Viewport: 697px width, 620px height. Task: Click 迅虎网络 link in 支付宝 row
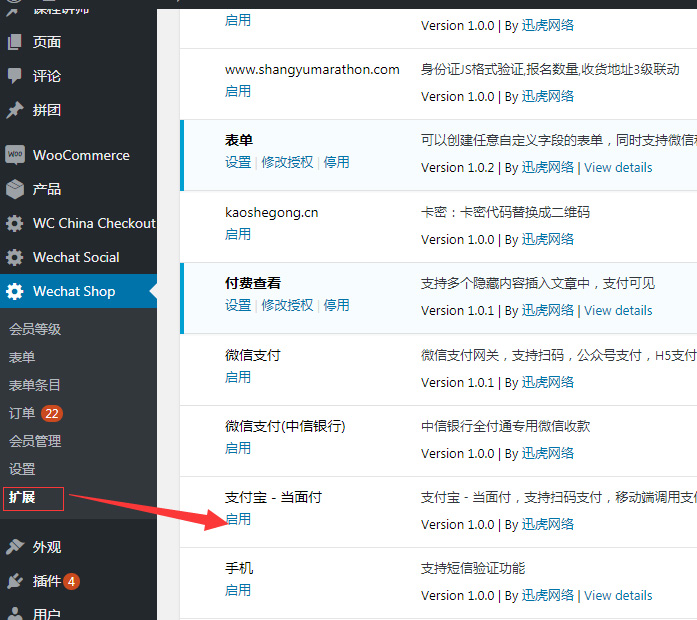(x=548, y=524)
